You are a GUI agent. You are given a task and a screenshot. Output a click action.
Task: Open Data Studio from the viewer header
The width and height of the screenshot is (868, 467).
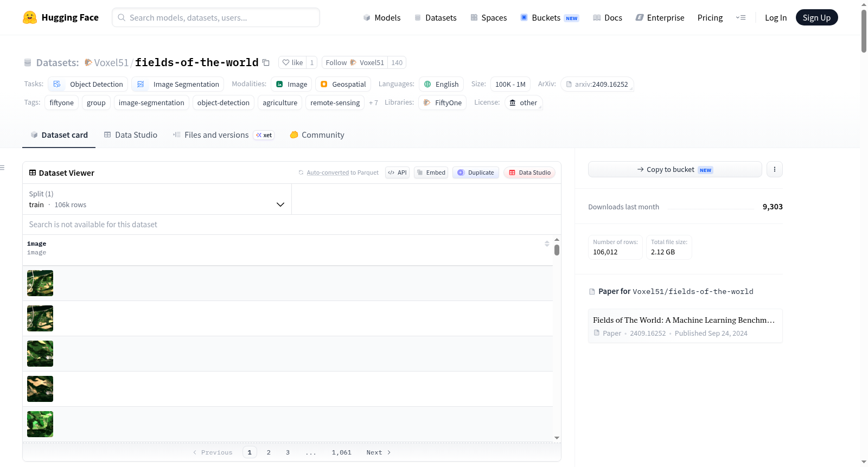pyautogui.click(x=529, y=172)
